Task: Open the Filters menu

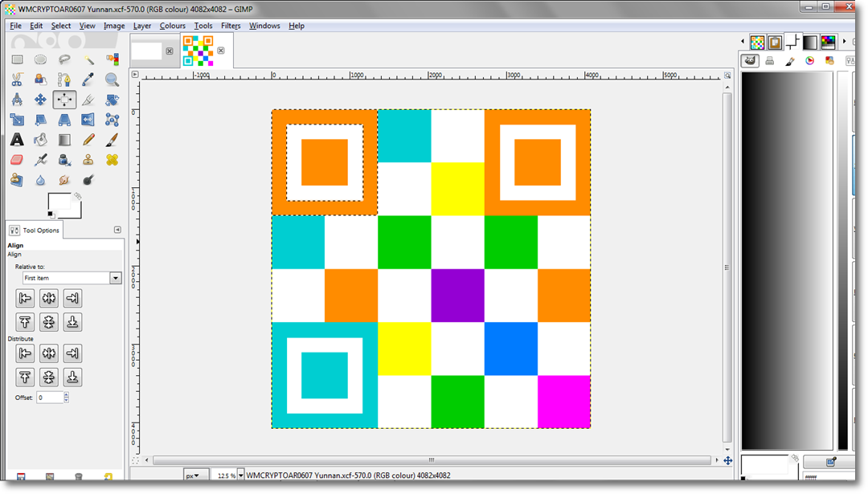Action: [231, 26]
